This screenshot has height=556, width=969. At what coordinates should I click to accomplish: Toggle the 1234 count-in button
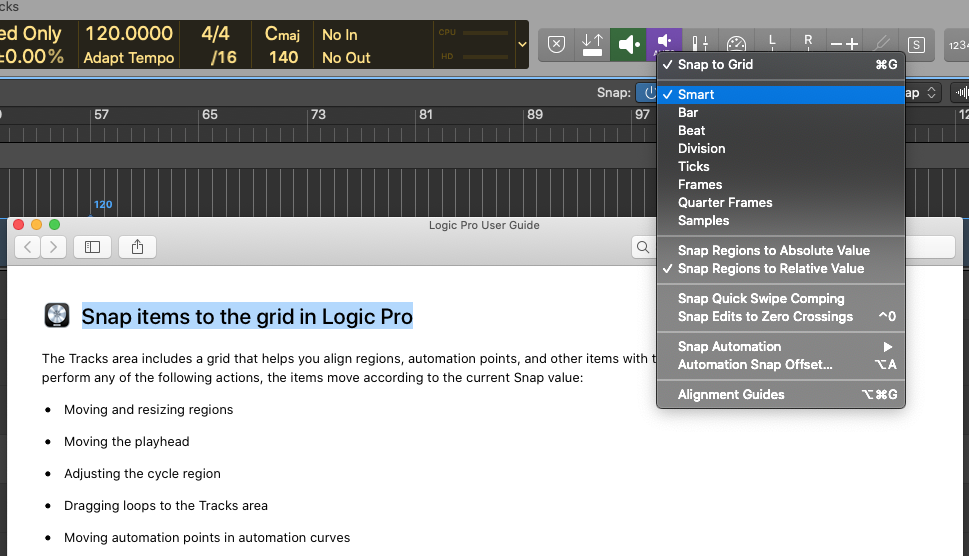point(957,45)
